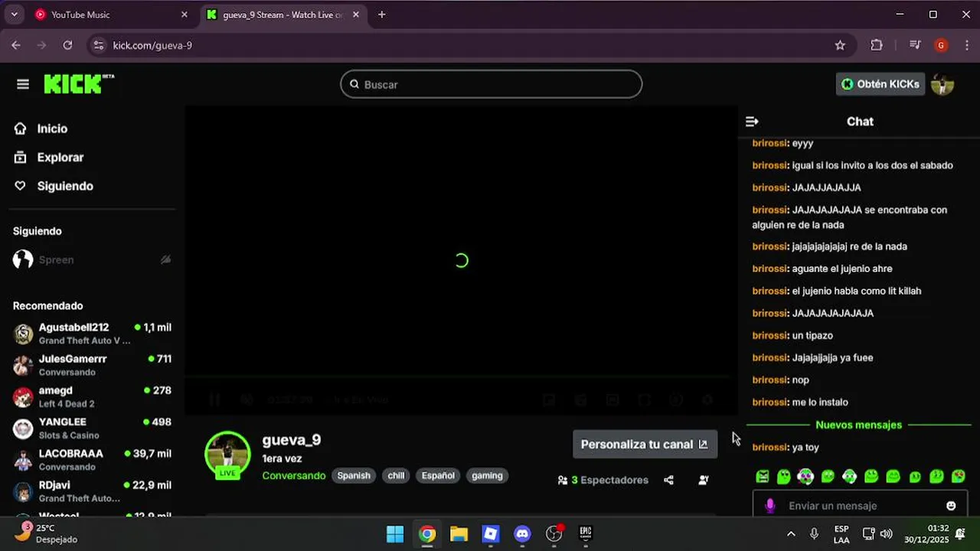Insert the angry green face emote

(x=763, y=477)
